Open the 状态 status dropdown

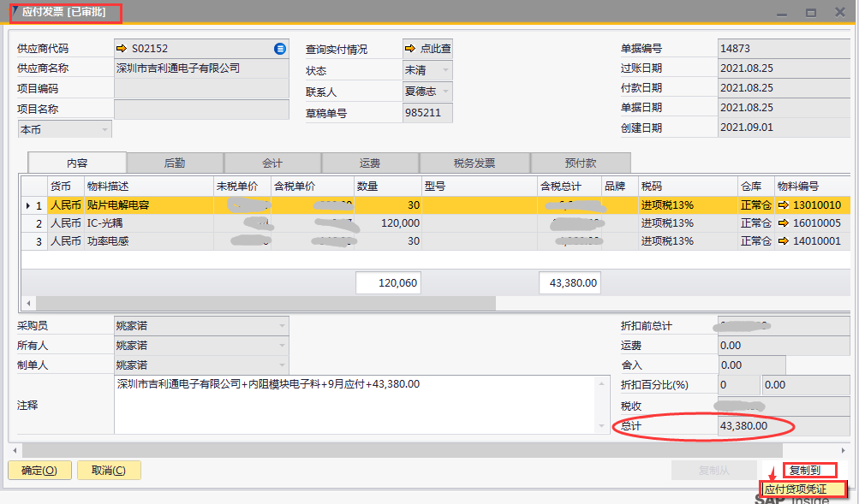click(x=445, y=70)
